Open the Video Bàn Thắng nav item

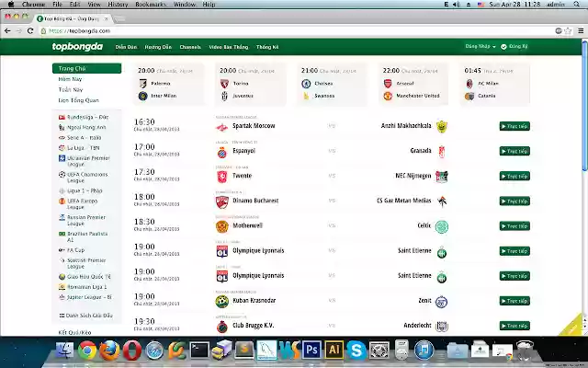229,47
